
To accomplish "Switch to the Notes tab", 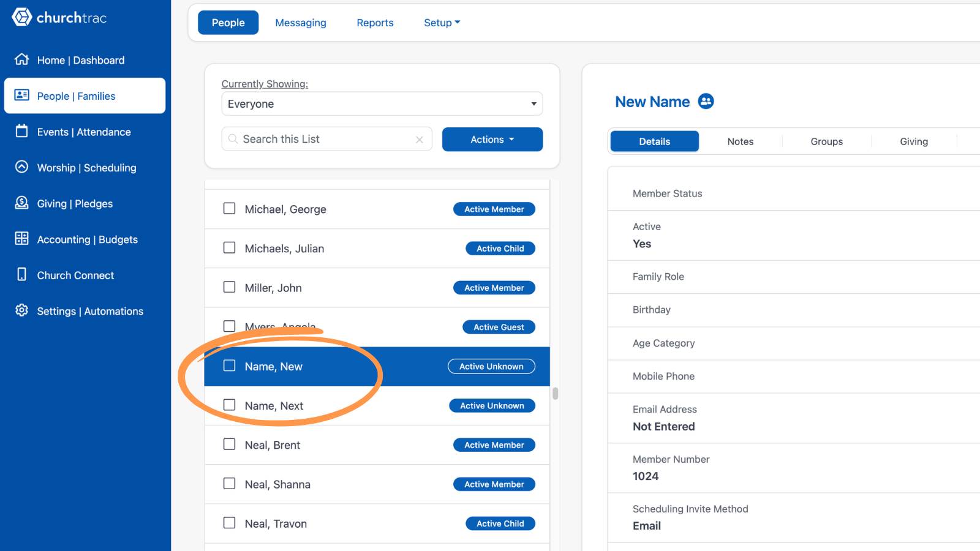I will tap(741, 141).
